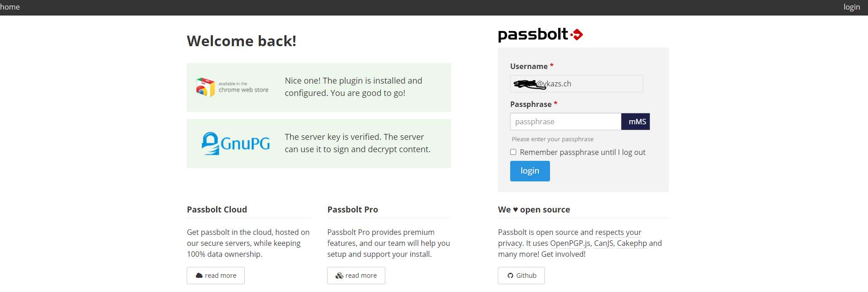Click the Passbolt Pro read more icon

point(340,276)
